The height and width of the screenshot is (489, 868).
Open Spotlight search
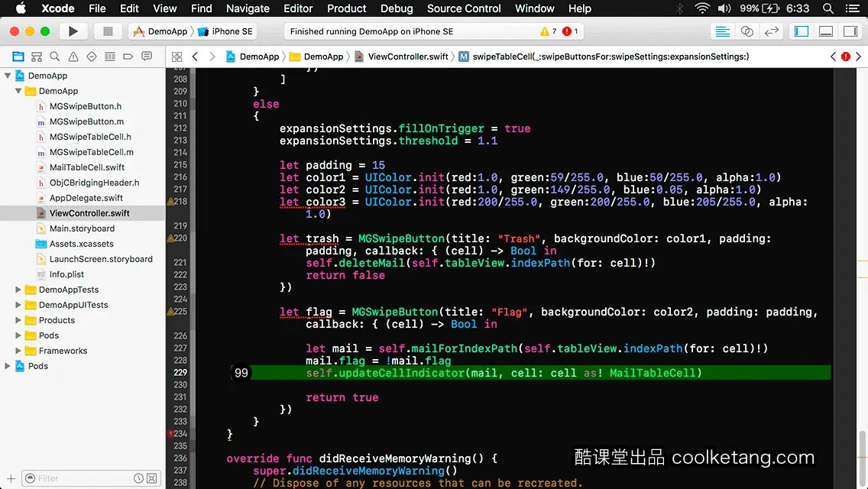(x=828, y=8)
